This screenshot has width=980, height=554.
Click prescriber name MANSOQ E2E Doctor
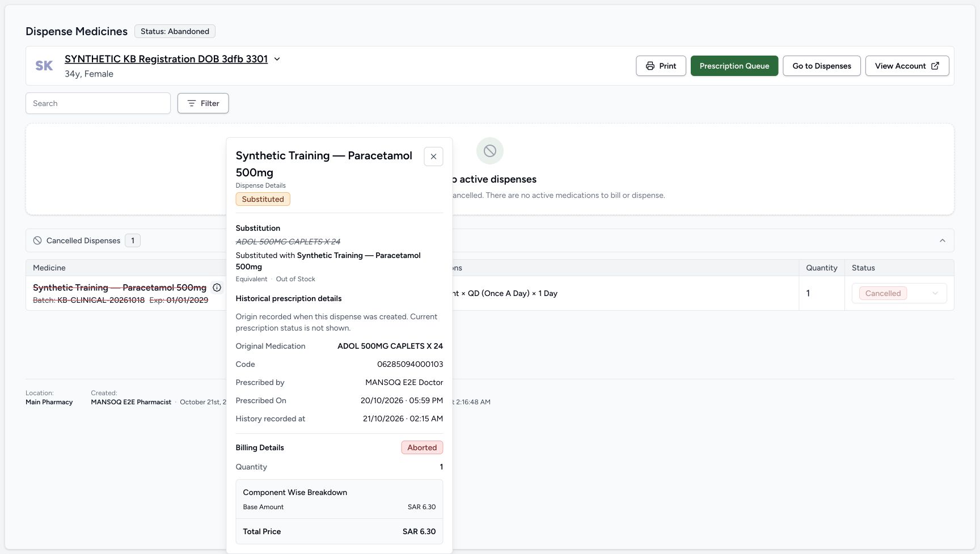404,382
